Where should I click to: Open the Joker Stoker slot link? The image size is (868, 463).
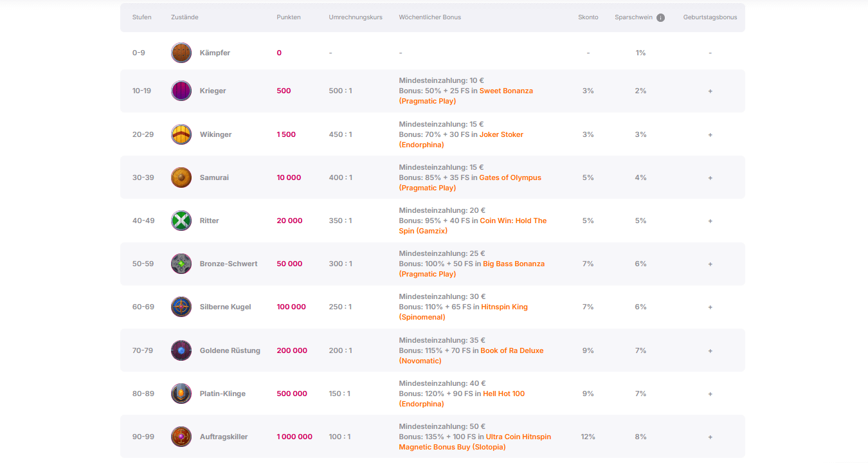[502, 134]
